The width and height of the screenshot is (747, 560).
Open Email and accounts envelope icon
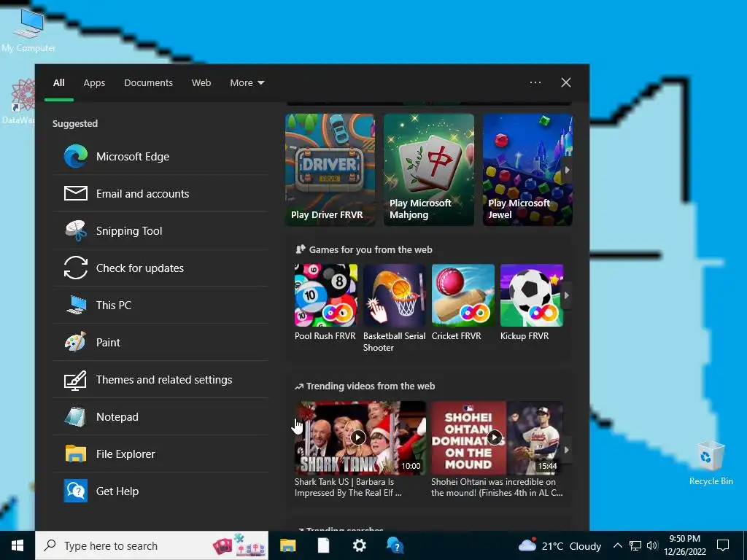76,193
